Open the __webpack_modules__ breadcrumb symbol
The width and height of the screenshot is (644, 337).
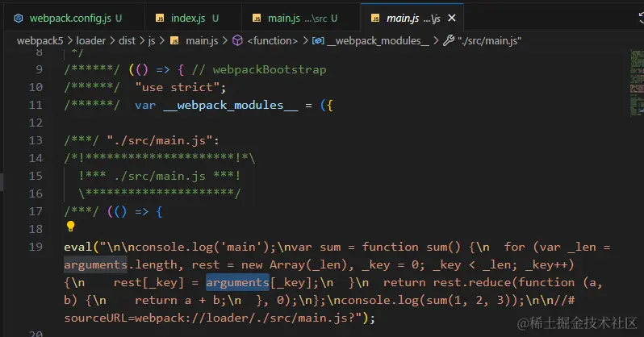pyautogui.click(x=378, y=40)
